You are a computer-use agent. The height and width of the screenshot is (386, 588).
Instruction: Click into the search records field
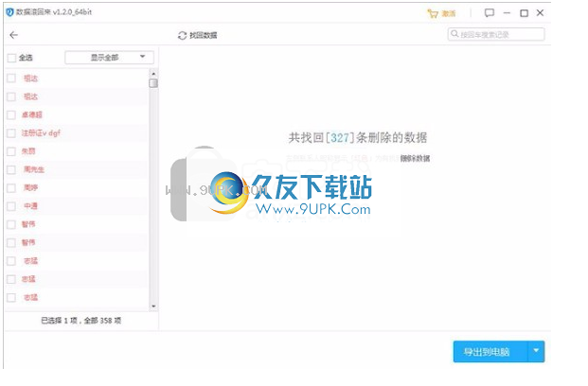point(496,34)
